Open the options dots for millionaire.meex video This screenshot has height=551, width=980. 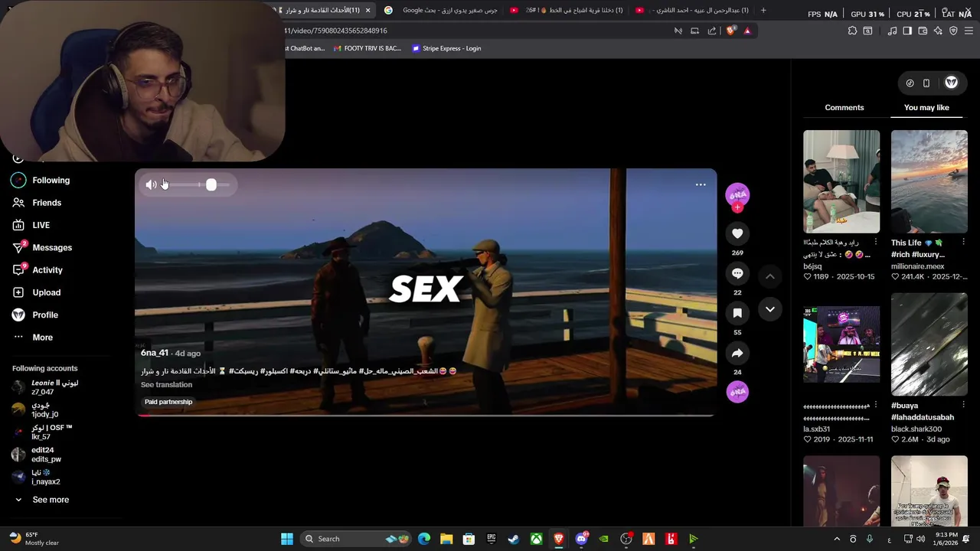pyautogui.click(x=963, y=242)
